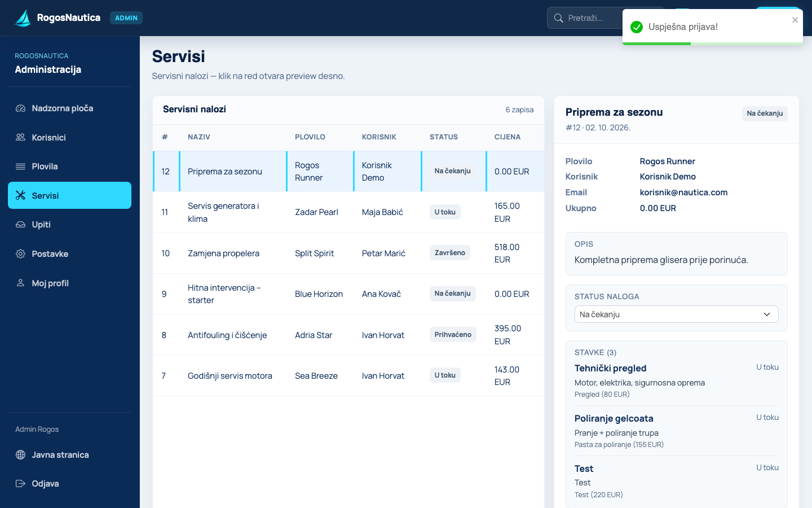Image resolution: width=812 pixels, height=508 pixels.
Task: Open Postavke settings
Action: tap(69, 254)
